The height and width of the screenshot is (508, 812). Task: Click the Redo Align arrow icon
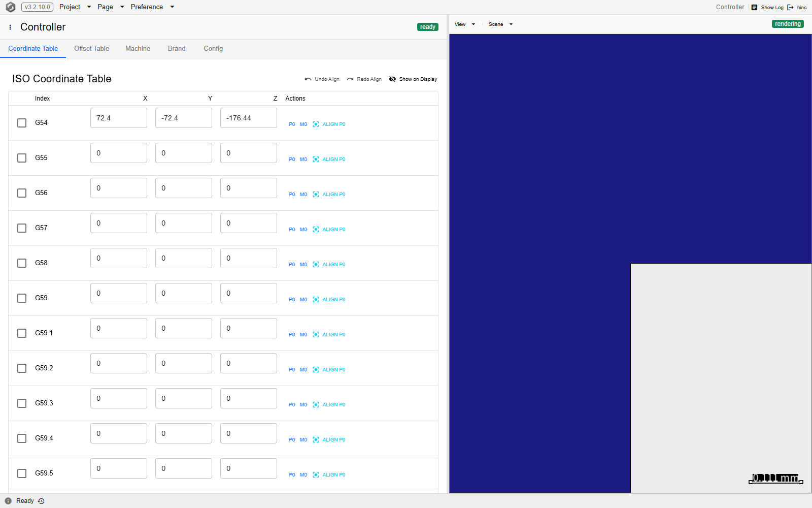(350, 79)
